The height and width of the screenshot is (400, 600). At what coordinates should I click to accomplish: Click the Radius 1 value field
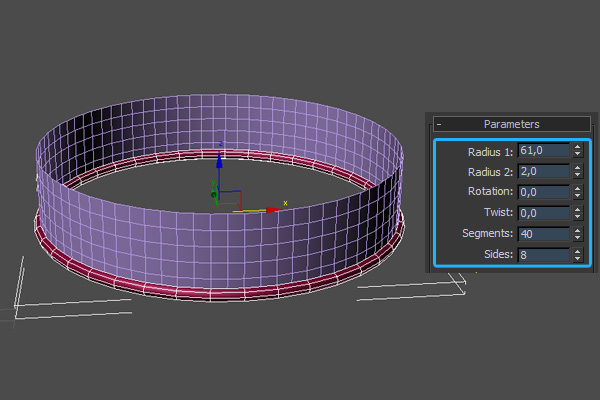(x=542, y=151)
